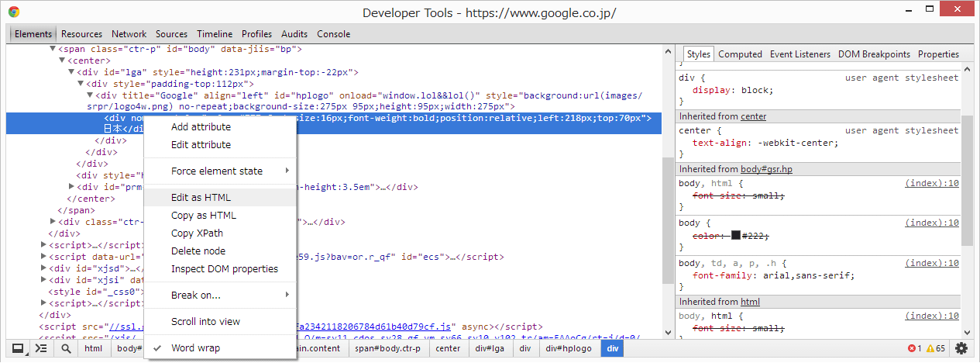Click the #222 color swatch
Image resolution: width=980 pixels, height=363 pixels.
click(x=736, y=235)
